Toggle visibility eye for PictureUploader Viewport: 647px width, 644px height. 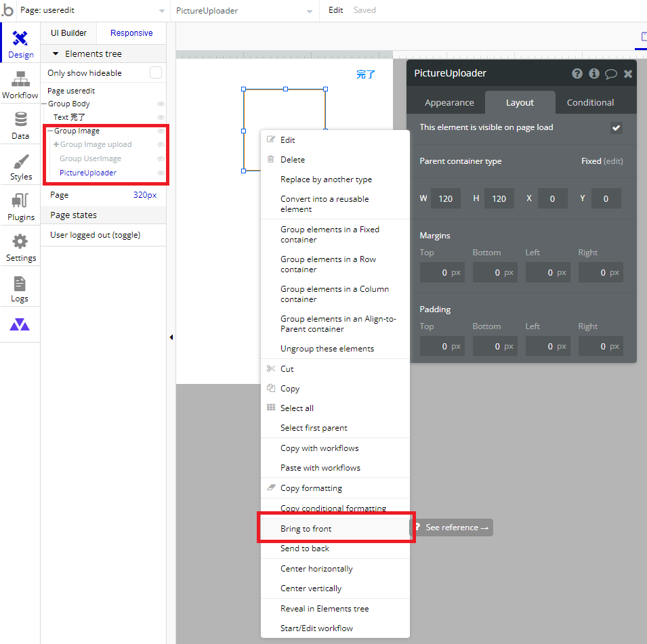point(161,173)
